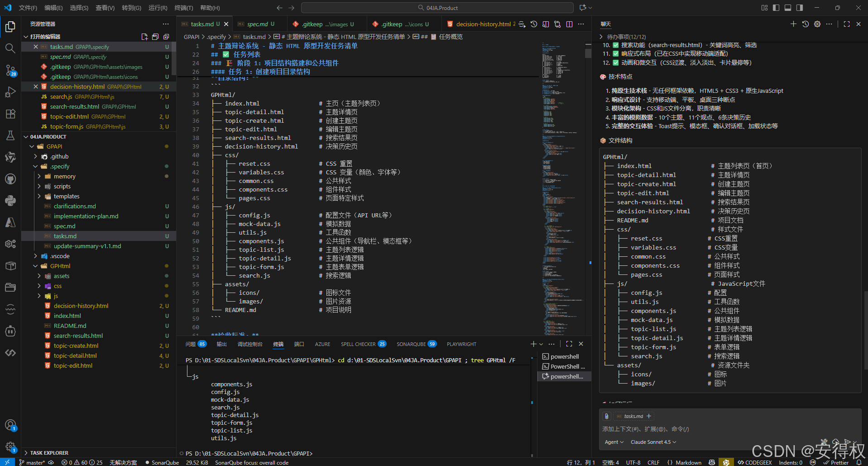Collapse the 04JA.PRODUCT workspace section
Image resolution: width=868 pixels, height=466 pixels.
(x=48, y=137)
